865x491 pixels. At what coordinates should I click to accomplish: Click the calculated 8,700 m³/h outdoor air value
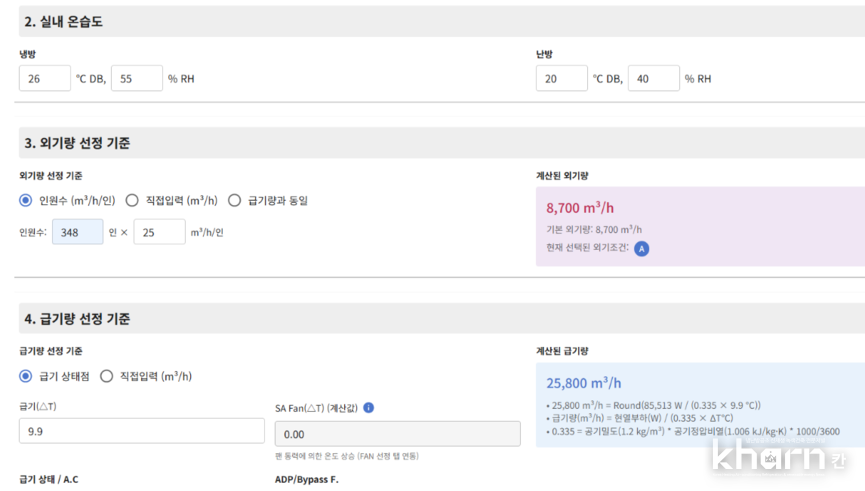click(580, 208)
